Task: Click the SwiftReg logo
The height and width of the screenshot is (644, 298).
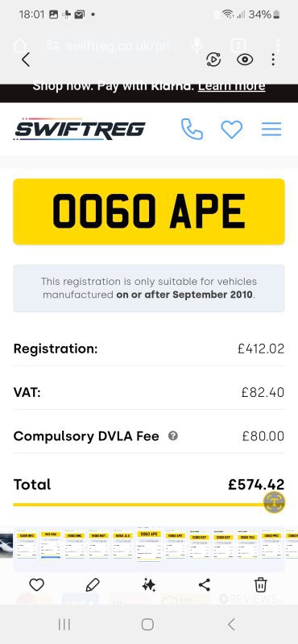Action: tap(79, 129)
